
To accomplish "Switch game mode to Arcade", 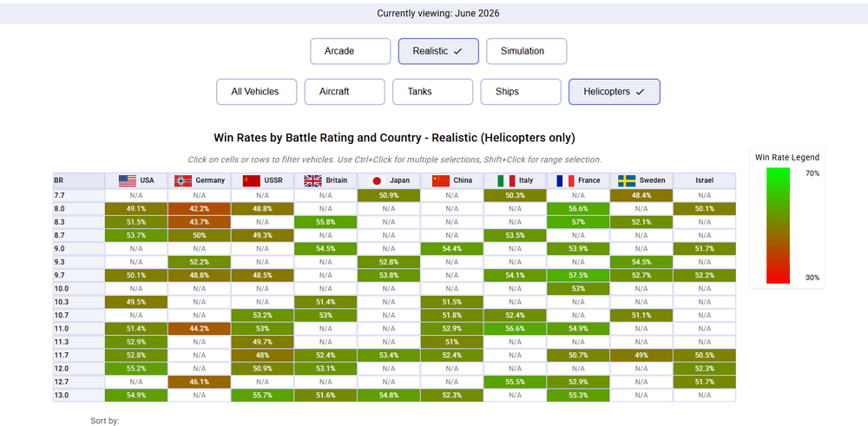I will pyautogui.click(x=351, y=51).
